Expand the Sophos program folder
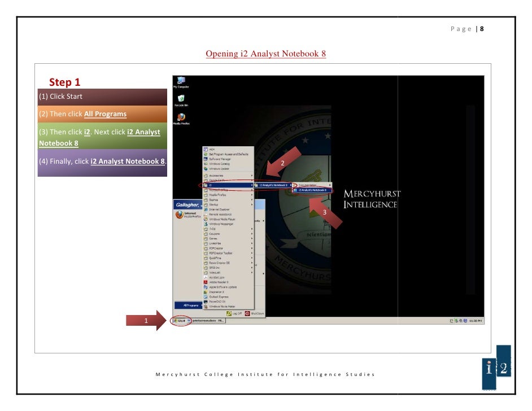Image resolution: width=532 pixels, height=411 pixels. pyautogui.click(x=228, y=200)
